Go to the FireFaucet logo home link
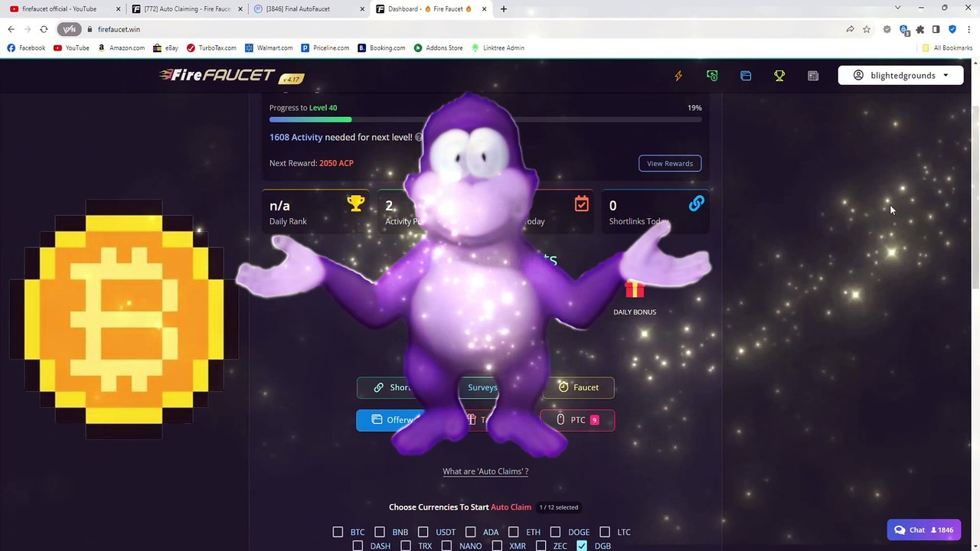 pos(231,76)
